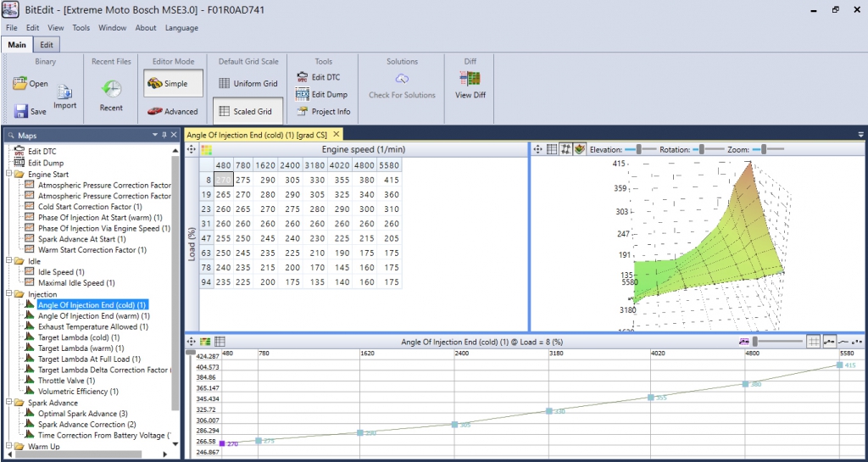This screenshot has height=462, width=868.
Task: Open Spark Advance At Start (1) map
Action: (82, 240)
